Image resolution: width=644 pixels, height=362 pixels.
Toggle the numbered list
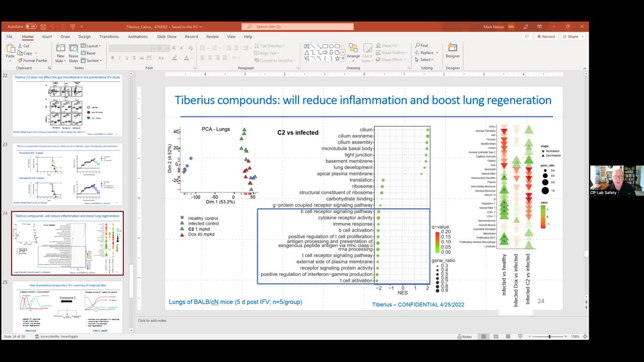pyautogui.click(x=215, y=48)
